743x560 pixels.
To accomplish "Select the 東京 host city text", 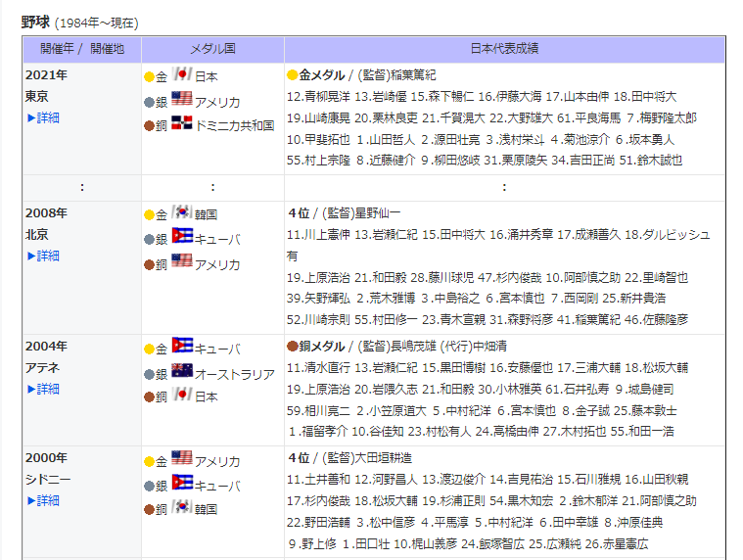I will (x=36, y=96).
